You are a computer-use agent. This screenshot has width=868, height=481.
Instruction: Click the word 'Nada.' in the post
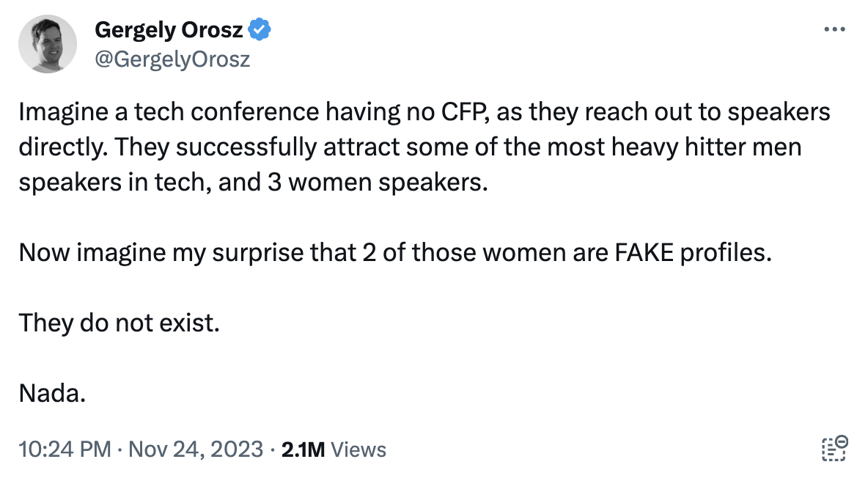[52, 394]
